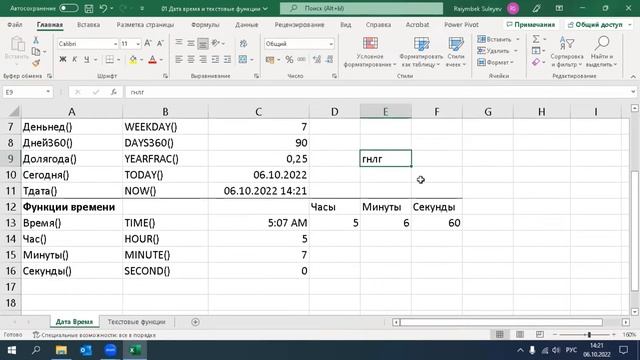Toggle Bottom Align vertical alignment
Screen dimensions: 640x360
coord(203,43)
